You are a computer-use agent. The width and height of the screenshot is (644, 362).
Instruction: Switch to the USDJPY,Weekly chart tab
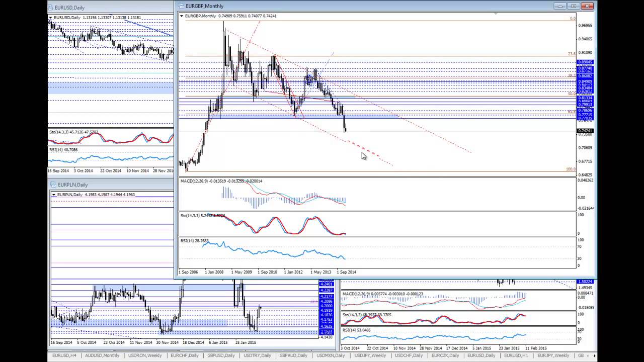[x=369, y=355]
